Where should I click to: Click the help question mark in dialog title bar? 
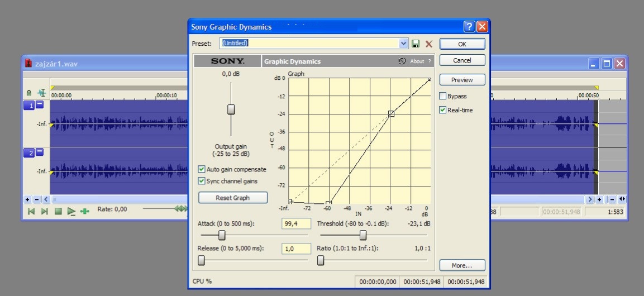(469, 27)
